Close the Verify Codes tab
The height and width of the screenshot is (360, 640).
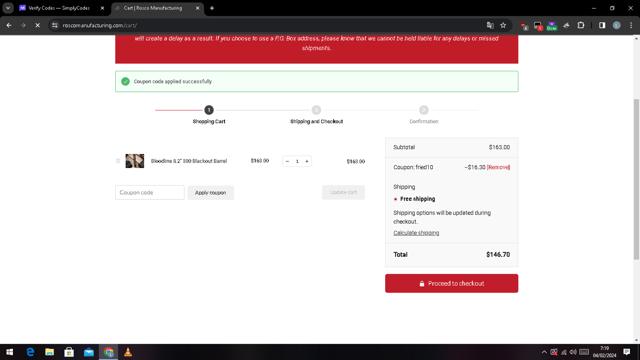102,8
